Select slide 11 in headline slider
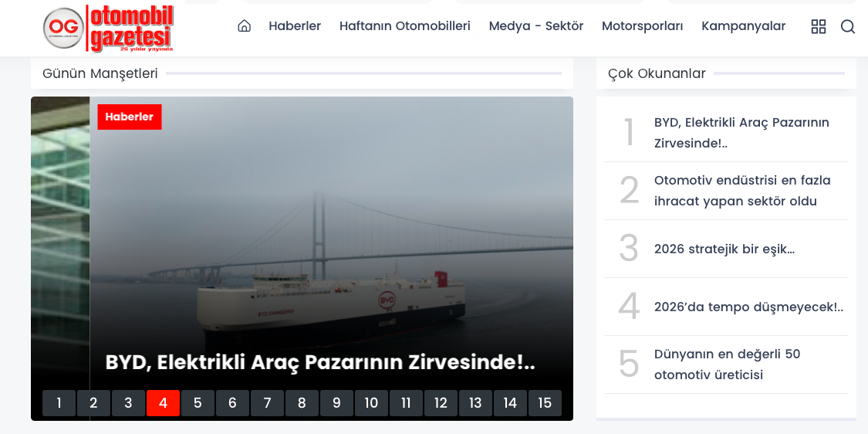The image size is (868, 434). pos(407,403)
